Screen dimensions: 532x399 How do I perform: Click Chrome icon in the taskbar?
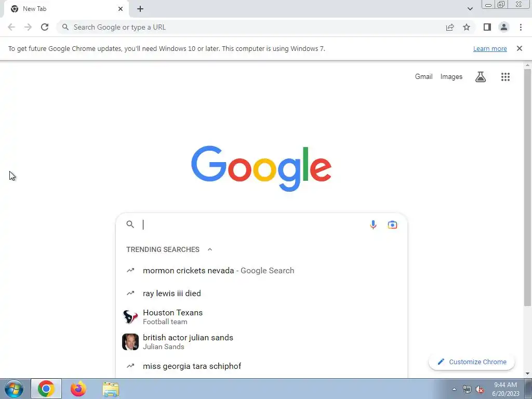pos(46,389)
